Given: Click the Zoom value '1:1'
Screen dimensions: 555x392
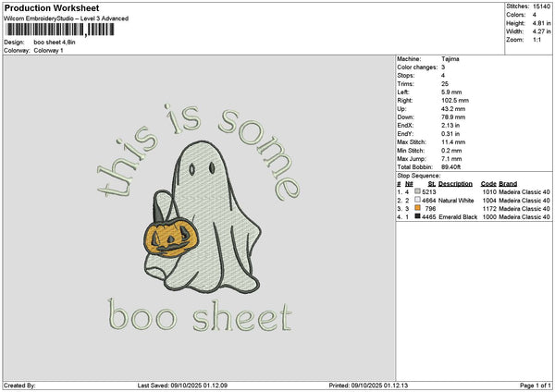Looking at the screenshot, I should click(536, 40).
